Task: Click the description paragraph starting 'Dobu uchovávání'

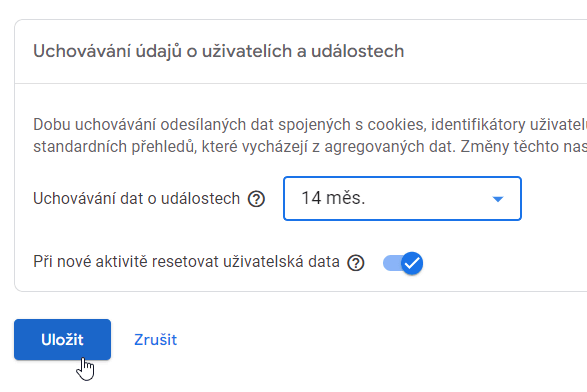Action: coord(310,136)
